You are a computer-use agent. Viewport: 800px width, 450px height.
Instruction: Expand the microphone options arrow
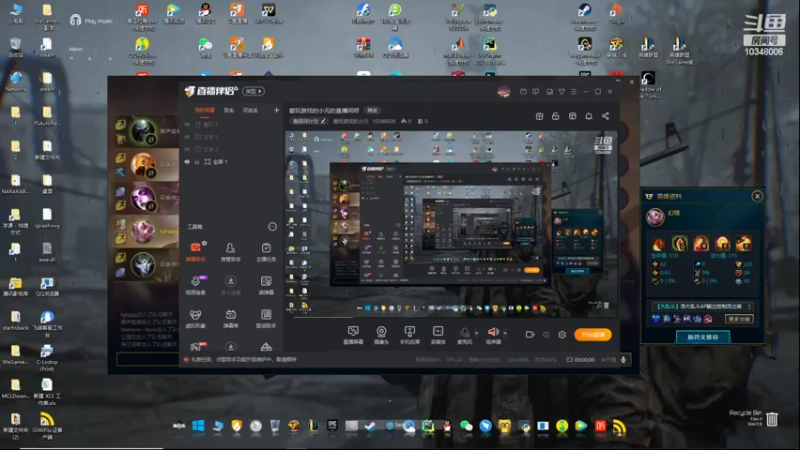click(x=477, y=333)
